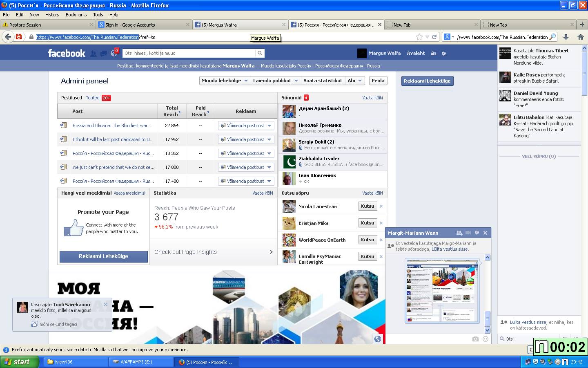
Task: Switch to Sign in - Google Accounts tab
Action: 144,25
